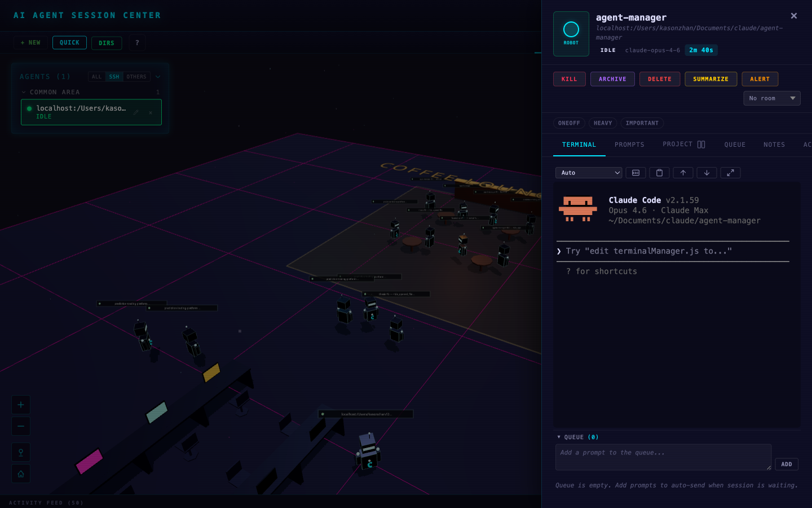Viewport: 812px width, 508px height.
Task: Zoom in using the plus map control
Action: (x=20, y=405)
